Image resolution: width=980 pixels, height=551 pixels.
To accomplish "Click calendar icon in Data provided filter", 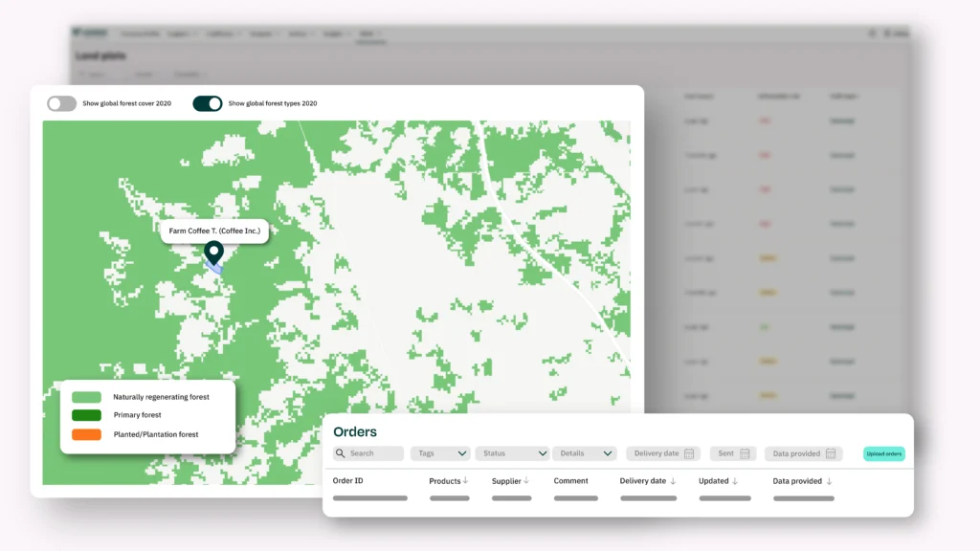I will [x=831, y=453].
